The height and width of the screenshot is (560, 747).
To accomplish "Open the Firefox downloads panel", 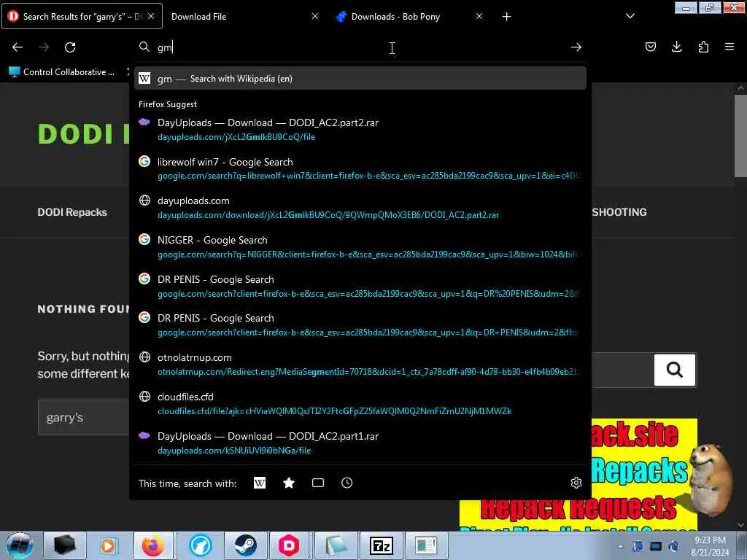I will (x=676, y=47).
